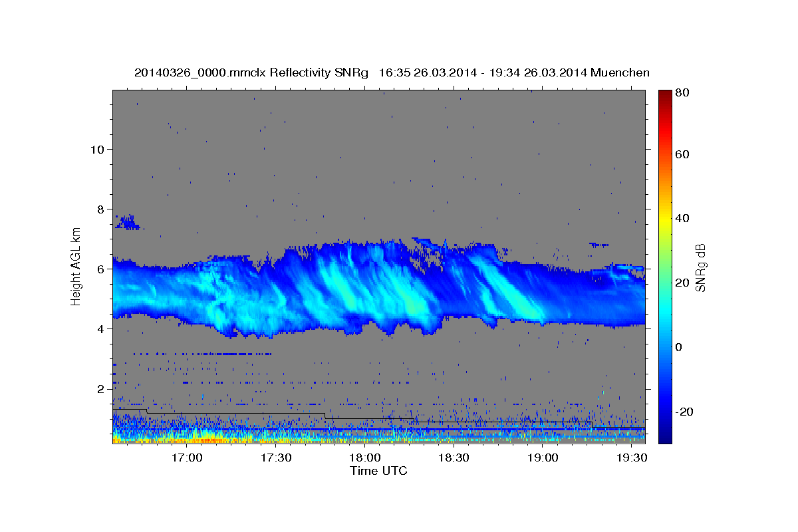This screenshot has height=532, width=798.
Task: Click the height tick label 4
Action: tap(100, 329)
